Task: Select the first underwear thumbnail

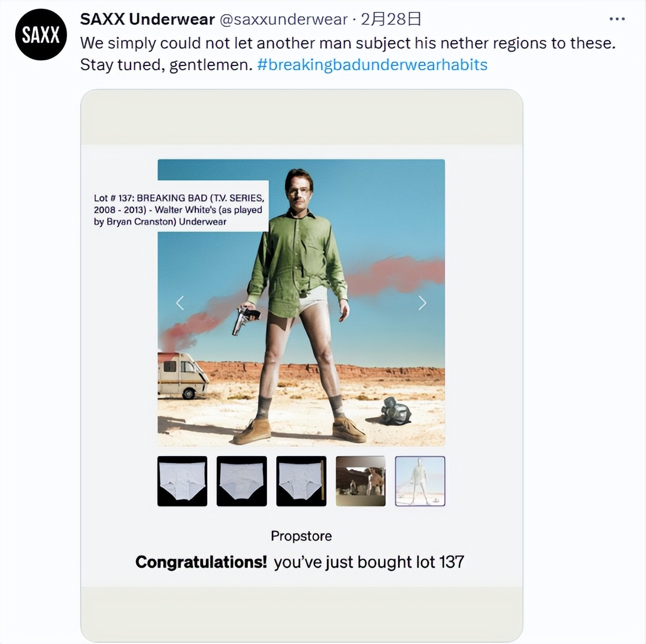Action: point(182,481)
